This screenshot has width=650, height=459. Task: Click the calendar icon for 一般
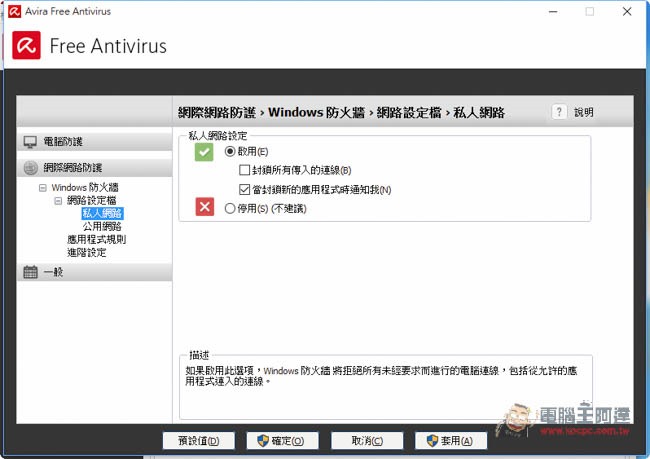pos(30,272)
